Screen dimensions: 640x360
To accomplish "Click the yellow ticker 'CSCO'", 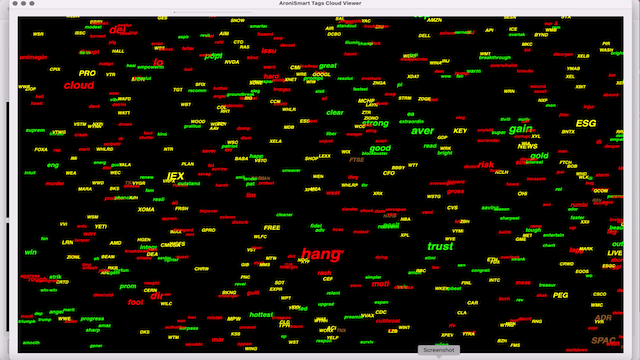I will [600, 294].
